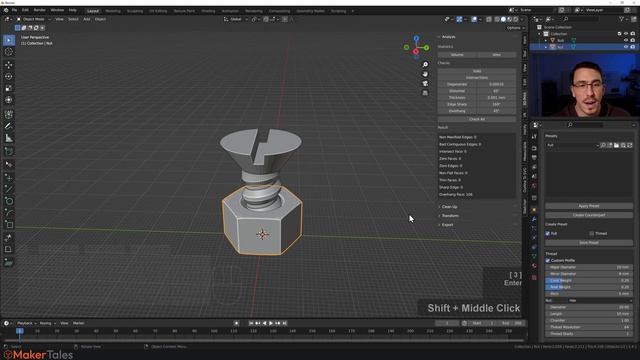Open the Nut type Hex dropdown
Viewport: 640px width, 360px height.
(600, 300)
